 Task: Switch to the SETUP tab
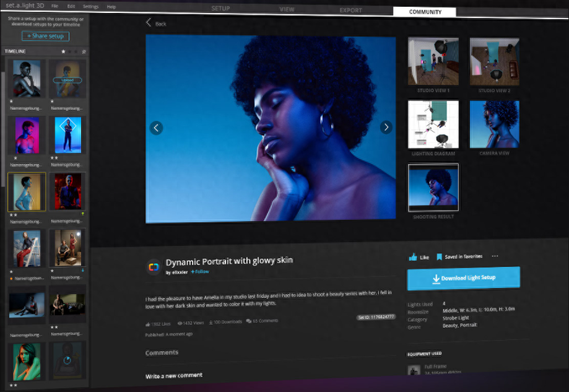pos(220,8)
